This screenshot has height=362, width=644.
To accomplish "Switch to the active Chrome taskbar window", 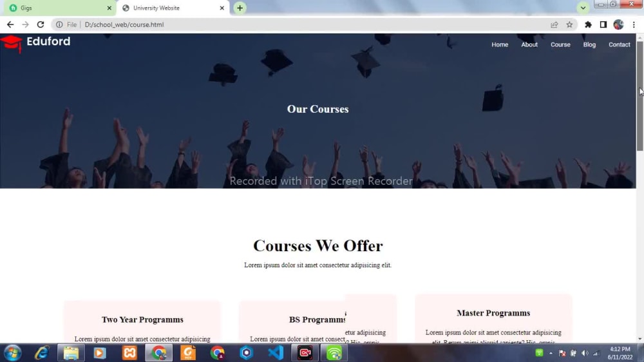I will tap(159, 353).
